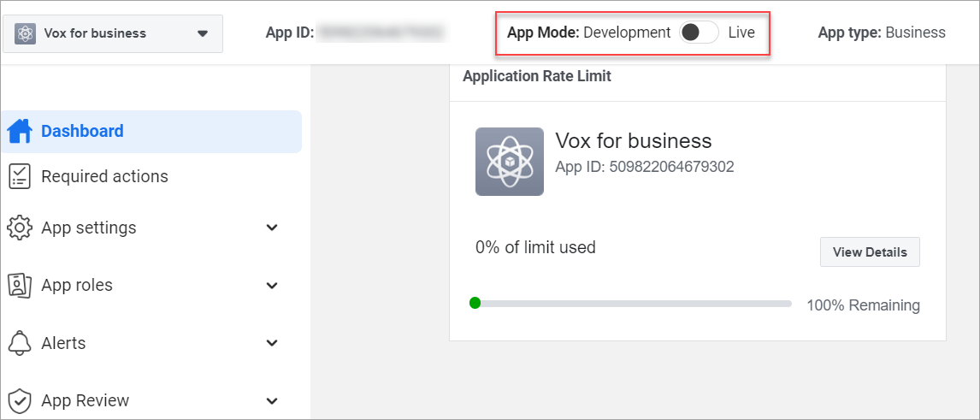
Task: Open Alerts menu item
Action: click(64, 343)
